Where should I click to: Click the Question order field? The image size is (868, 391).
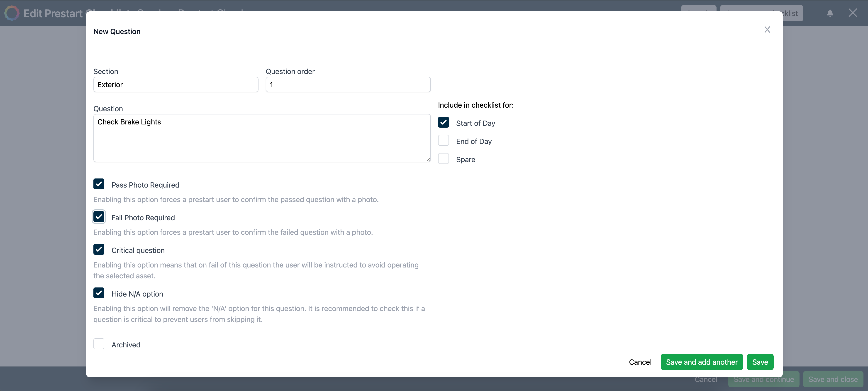(348, 84)
